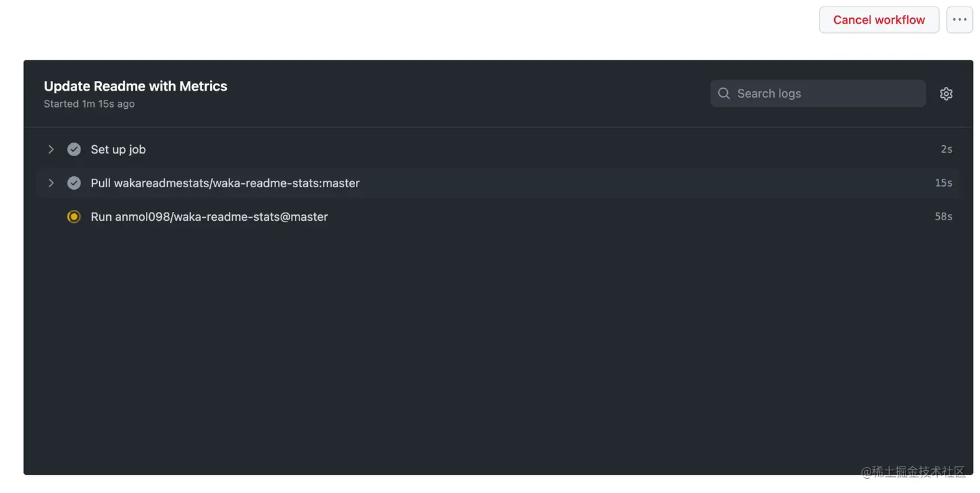Click the yellow in-progress icon of Run step
Image resolution: width=980 pixels, height=493 pixels.
pyautogui.click(x=74, y=217)
